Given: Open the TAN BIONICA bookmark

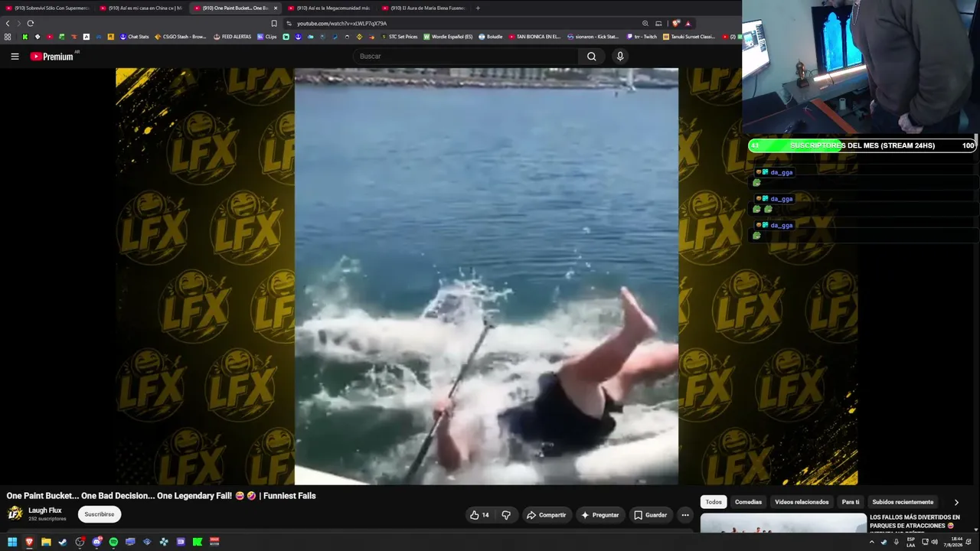Looking at the screenshot, I should click(x=534, y=37).
